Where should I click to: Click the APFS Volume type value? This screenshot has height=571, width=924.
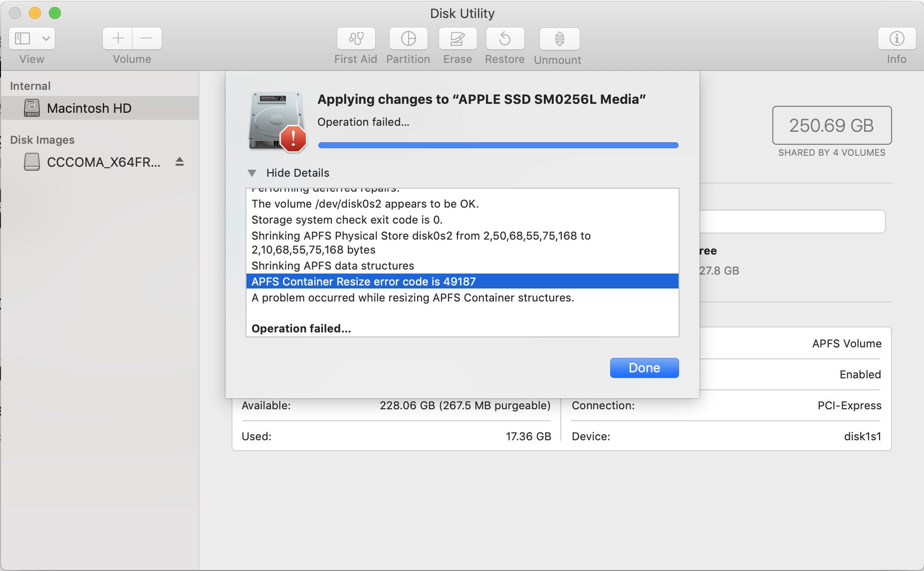point(847,343)
